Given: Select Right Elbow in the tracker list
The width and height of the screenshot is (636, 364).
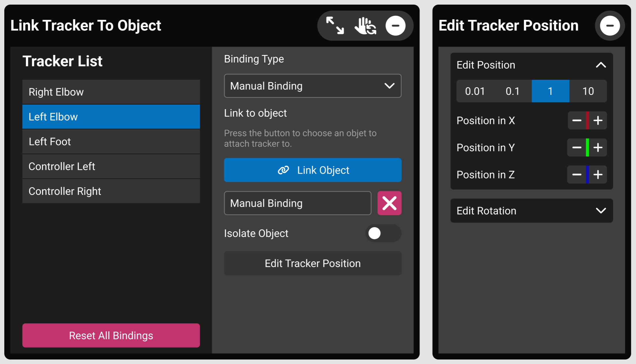Looking at the screenshot, I should (x=111, y=92).
